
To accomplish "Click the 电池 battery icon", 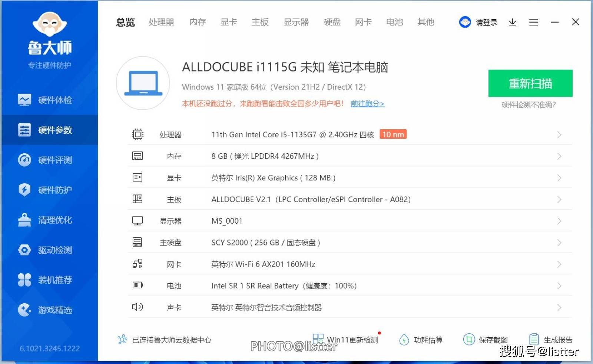I will point(138,285).
